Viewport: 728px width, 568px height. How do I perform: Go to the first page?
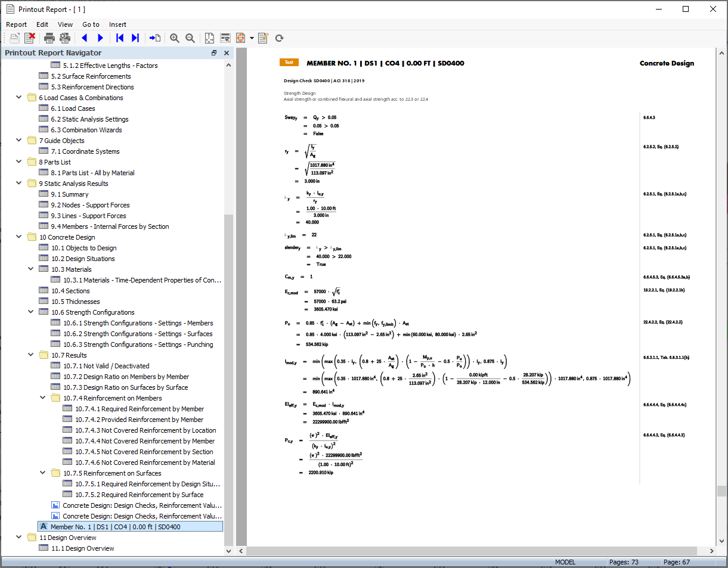(119, 38)
